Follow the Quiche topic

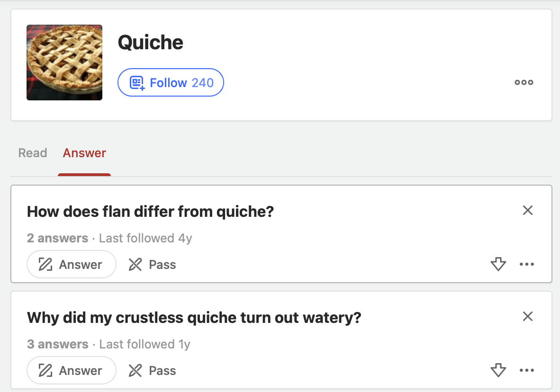[x=171, y=82]
